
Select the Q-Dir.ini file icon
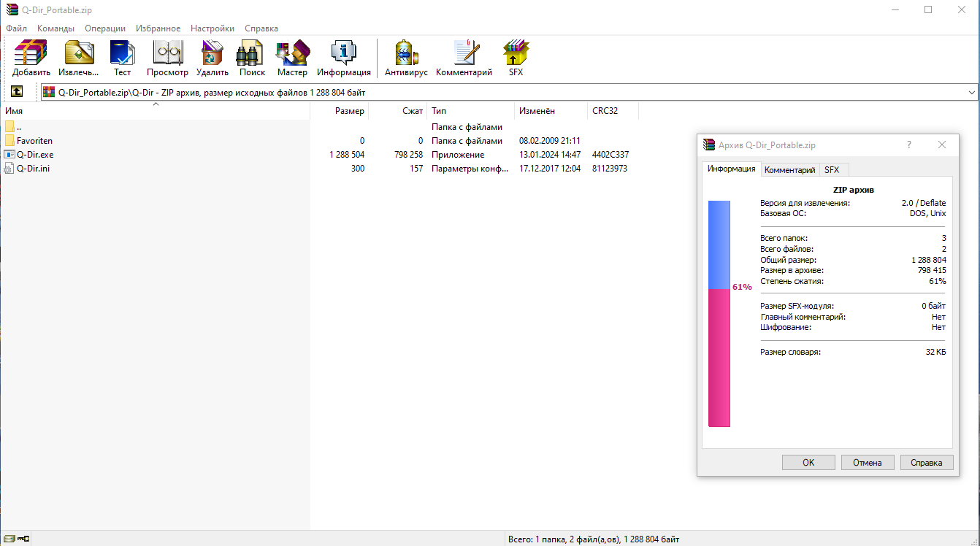click(x=9, y=169)
